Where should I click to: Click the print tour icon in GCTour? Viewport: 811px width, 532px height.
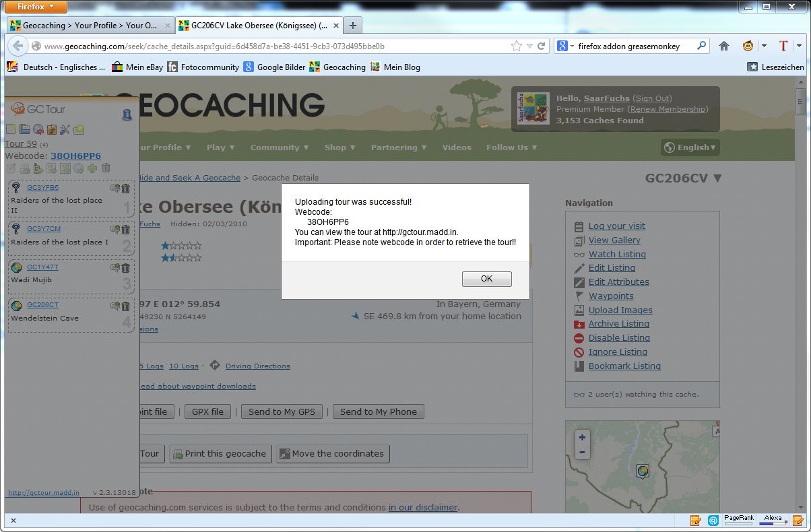(24, 168)
